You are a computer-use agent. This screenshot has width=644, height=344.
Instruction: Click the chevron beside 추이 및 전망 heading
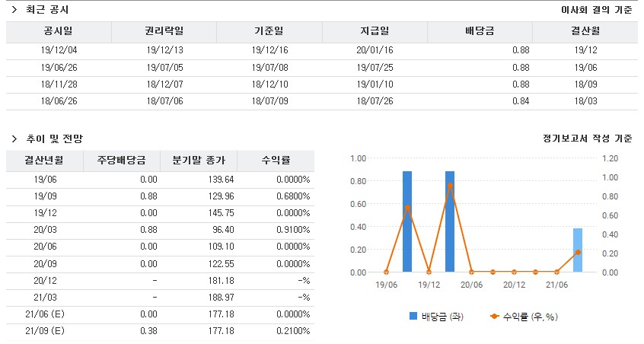coord(14,139)
